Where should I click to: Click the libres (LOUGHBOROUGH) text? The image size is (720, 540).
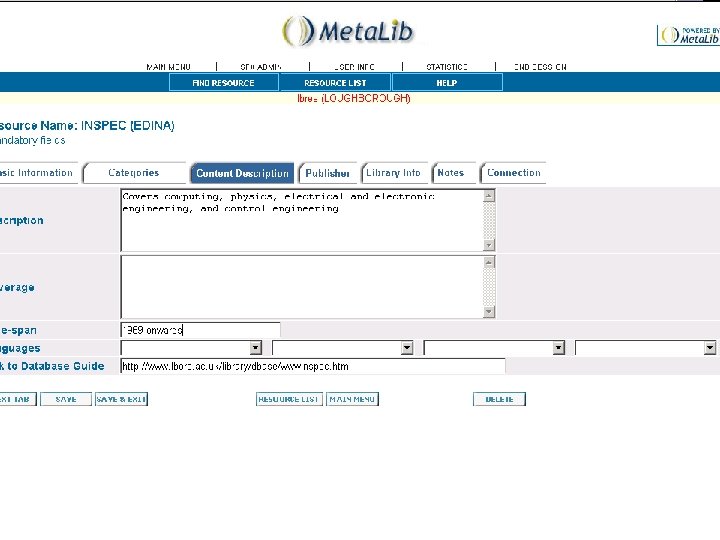coord(354,98)
